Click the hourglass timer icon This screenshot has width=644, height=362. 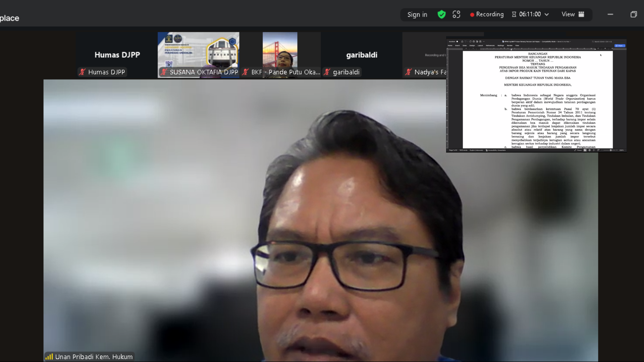coord(514,14)
